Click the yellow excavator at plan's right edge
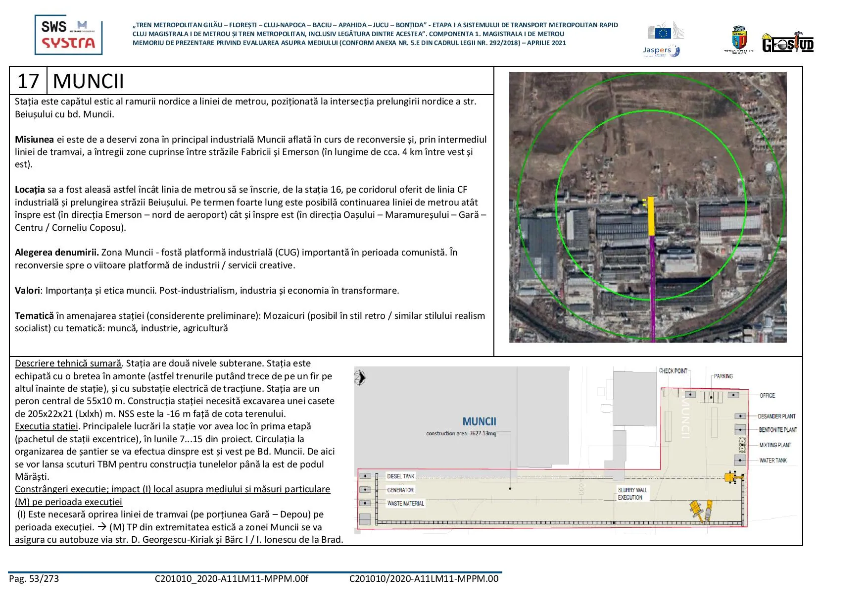 pos(733,477)
